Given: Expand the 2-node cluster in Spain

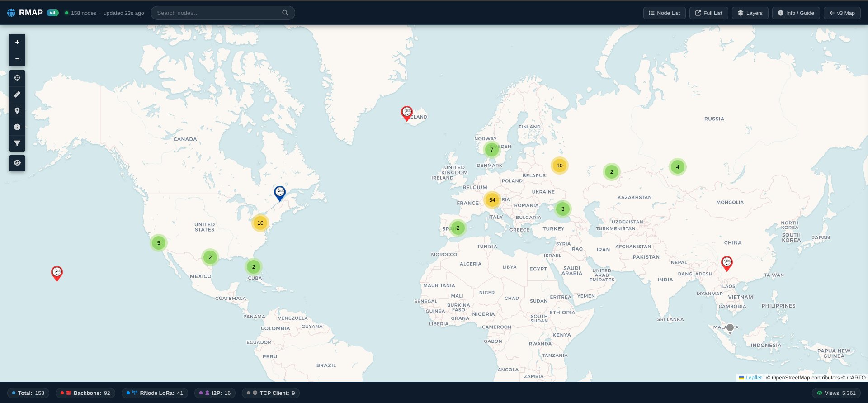Looking at the screenshot, I should coord(458,228).
